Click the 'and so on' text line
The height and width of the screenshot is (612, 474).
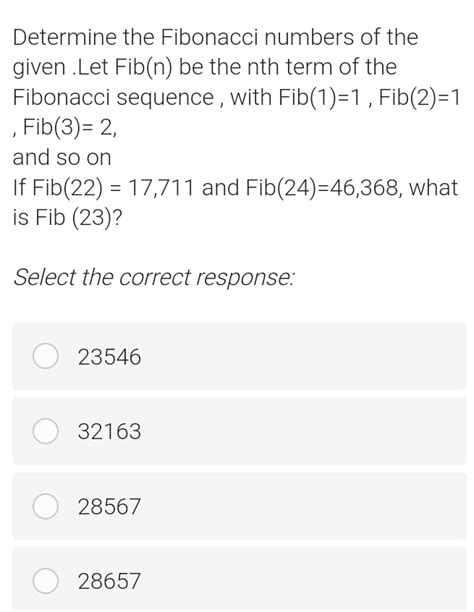(x=62, y=158)
